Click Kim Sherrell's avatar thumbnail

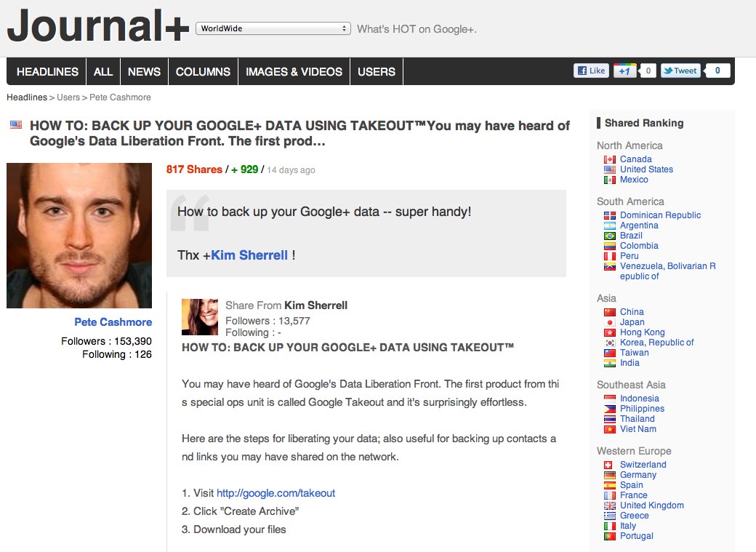[x=200, y=317]
